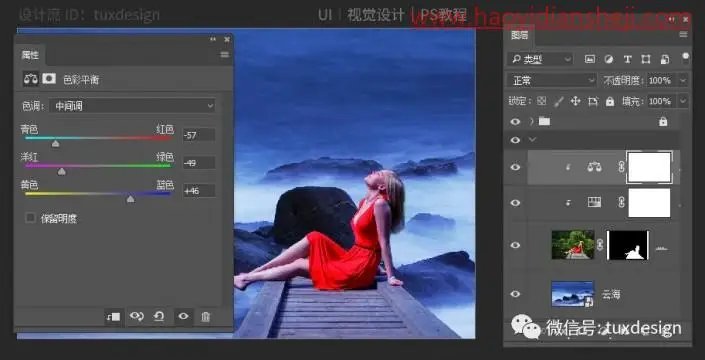Click the yellow-blue value field showing +46

tap(199, 191)
